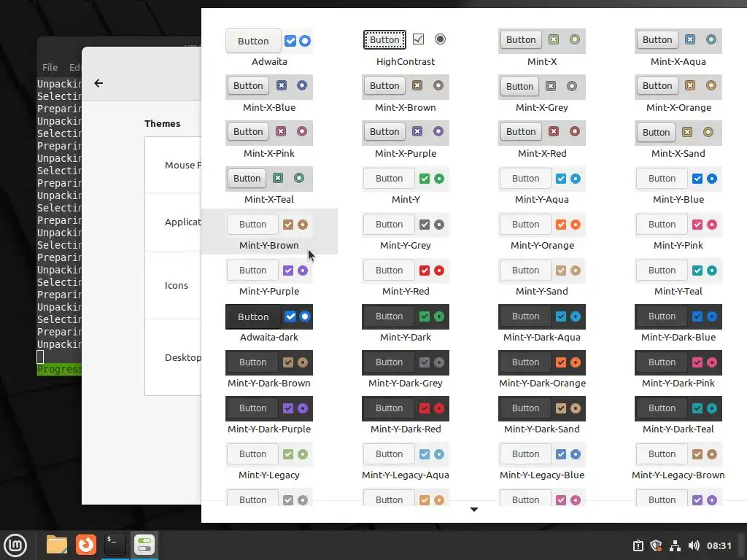
Task: Select the Mint-Y theme preview
Action: tap(406, 186)
